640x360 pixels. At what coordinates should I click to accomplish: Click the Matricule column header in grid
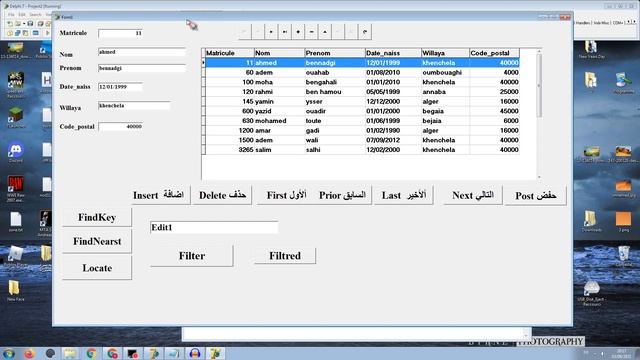pyautogui.click(x=229, y=53)
